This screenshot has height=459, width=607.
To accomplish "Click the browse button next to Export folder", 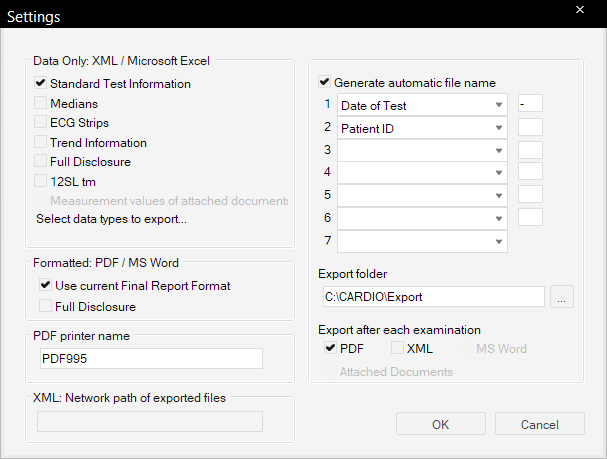I will (x=562, y=297).
